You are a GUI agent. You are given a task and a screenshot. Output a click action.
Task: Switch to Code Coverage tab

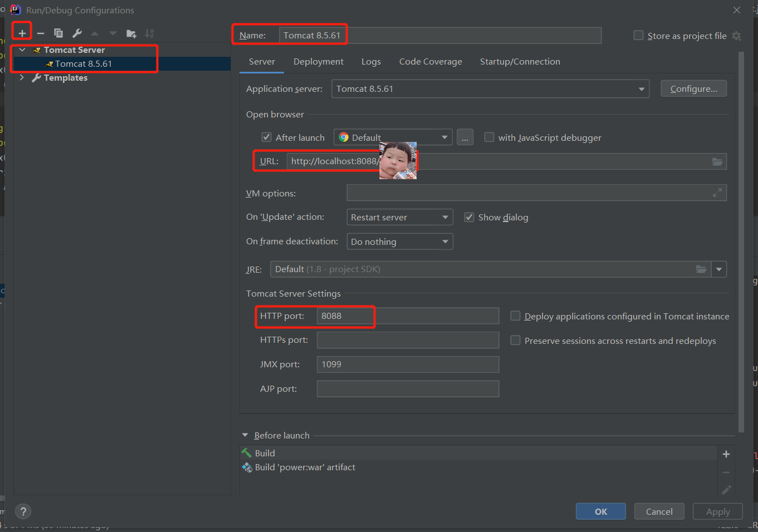[x=431, y=62]
